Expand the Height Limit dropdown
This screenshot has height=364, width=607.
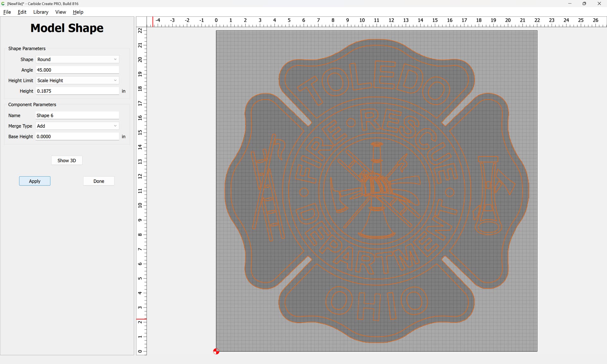(x=77, y=81)
